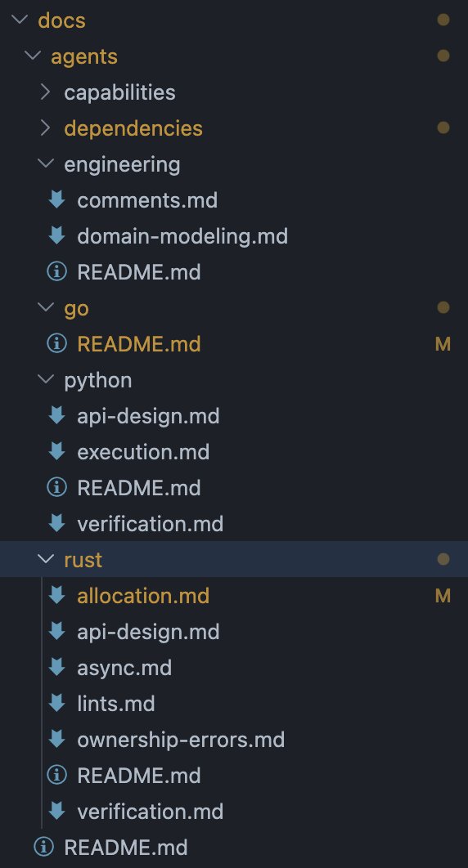
Task: Open api-design.md in rust folder
Action: point(148,632)
